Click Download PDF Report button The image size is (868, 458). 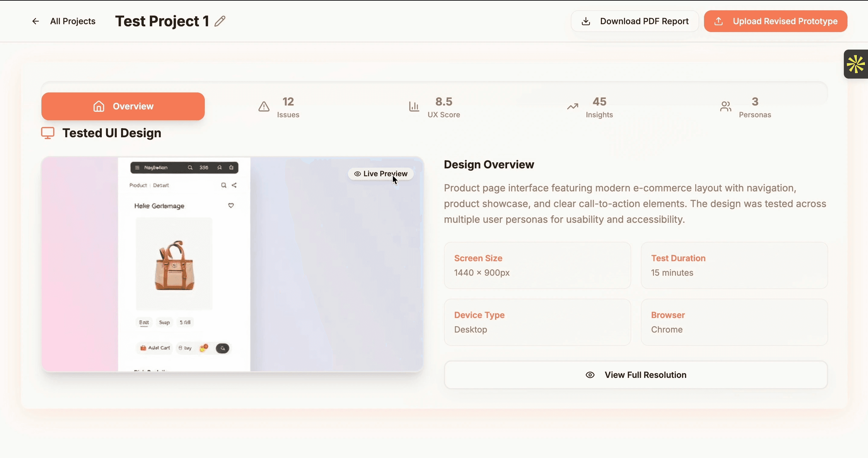coord(644,21)
